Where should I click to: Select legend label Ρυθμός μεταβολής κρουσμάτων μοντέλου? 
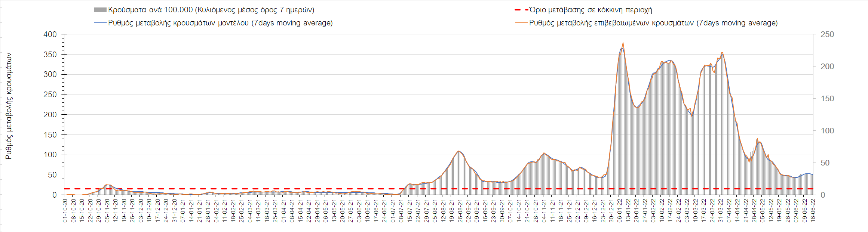click(x=220, y=23)
